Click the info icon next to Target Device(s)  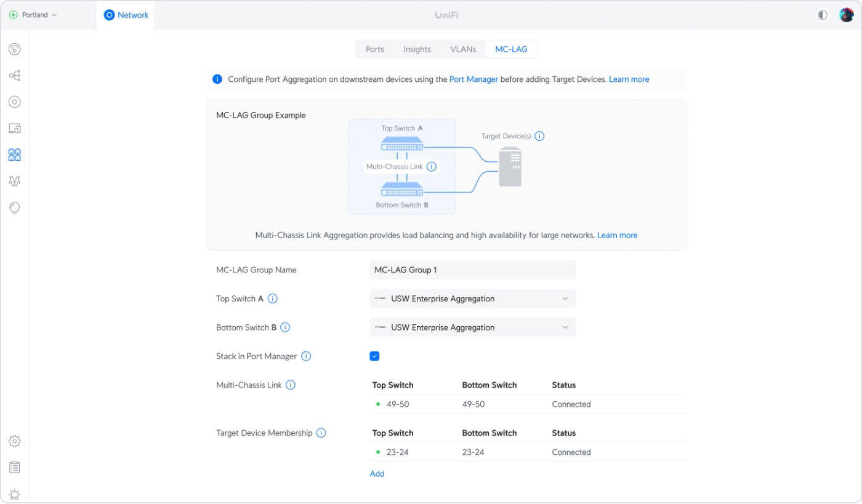(x=539, y=136)
